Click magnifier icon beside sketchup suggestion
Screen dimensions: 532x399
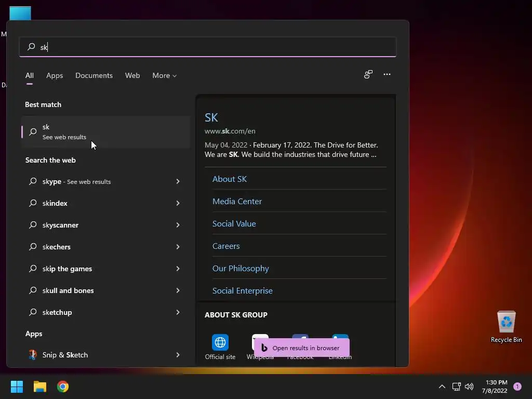click(x=33, y=312)
